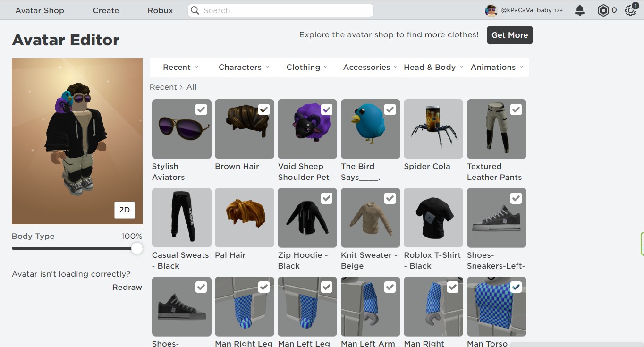Select the Shoes-Sneakers-Left item image
Viewport: 644px width, 347px height.
click(497, 218)
